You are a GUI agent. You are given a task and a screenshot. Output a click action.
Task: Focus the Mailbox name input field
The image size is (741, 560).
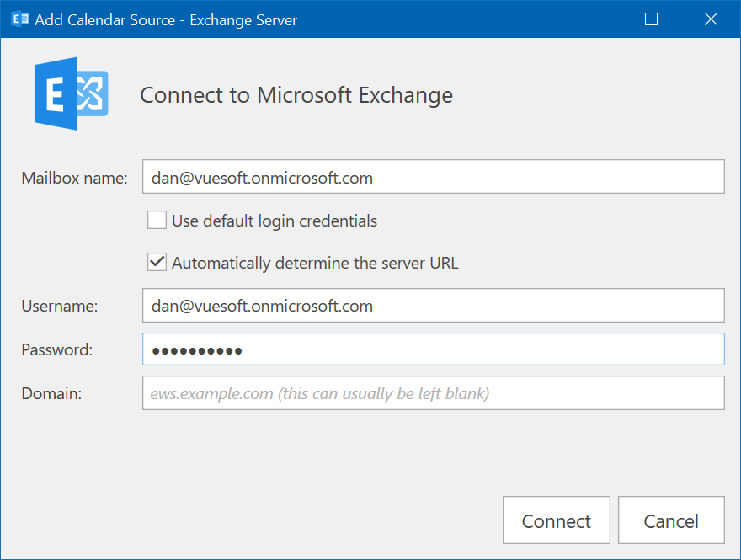[434, 177]
